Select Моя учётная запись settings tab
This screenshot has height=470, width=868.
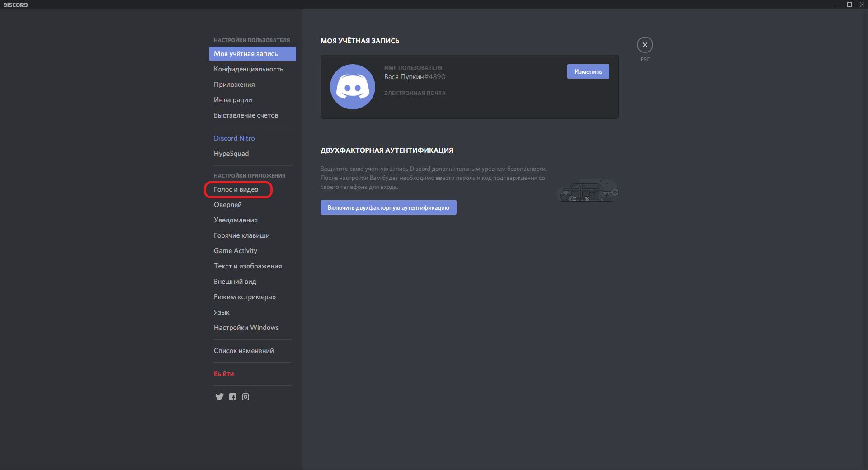(x=253, y=54)
